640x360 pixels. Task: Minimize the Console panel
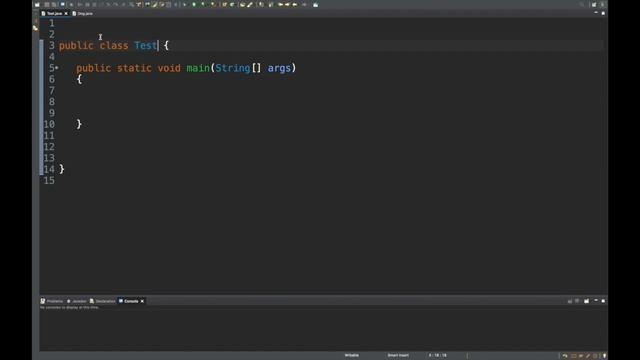[x=596, y=301]
